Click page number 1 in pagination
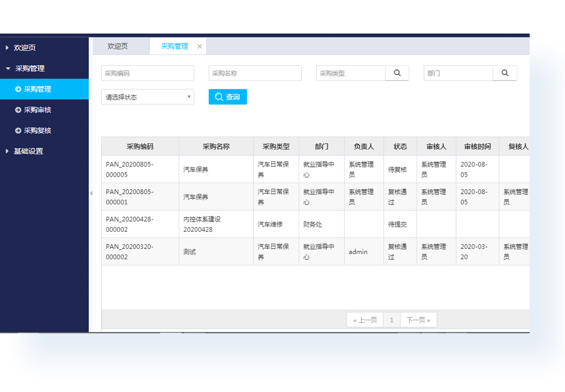Image resolution: width=565 pixels, height=392 pixels. click(x=392, y=320)
